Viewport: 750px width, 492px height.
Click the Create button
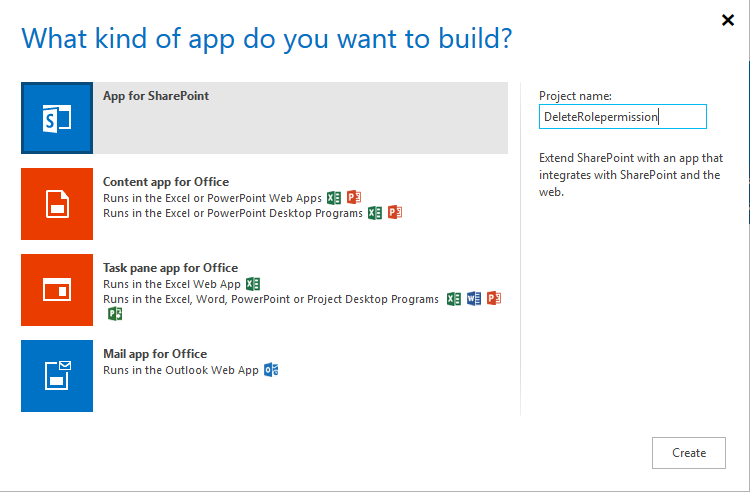[689, 453]
